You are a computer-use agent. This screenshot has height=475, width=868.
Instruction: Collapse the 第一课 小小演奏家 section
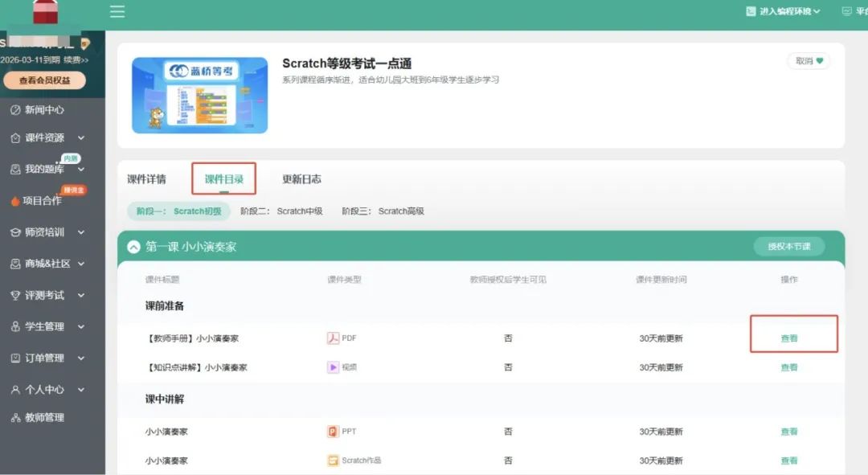[x=133, y=247]
